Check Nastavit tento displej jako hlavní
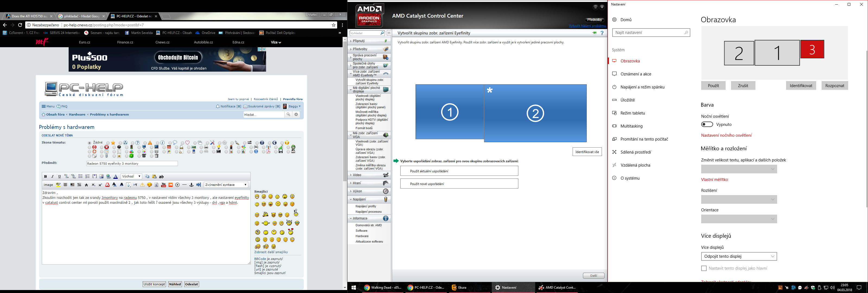 pyautogui.click(x=704, y=268)
